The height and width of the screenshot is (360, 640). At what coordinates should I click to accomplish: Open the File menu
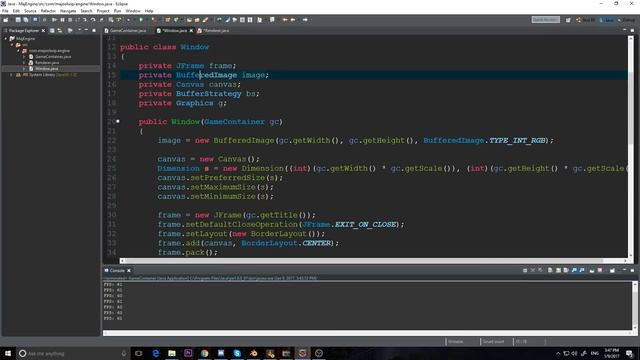5,11
